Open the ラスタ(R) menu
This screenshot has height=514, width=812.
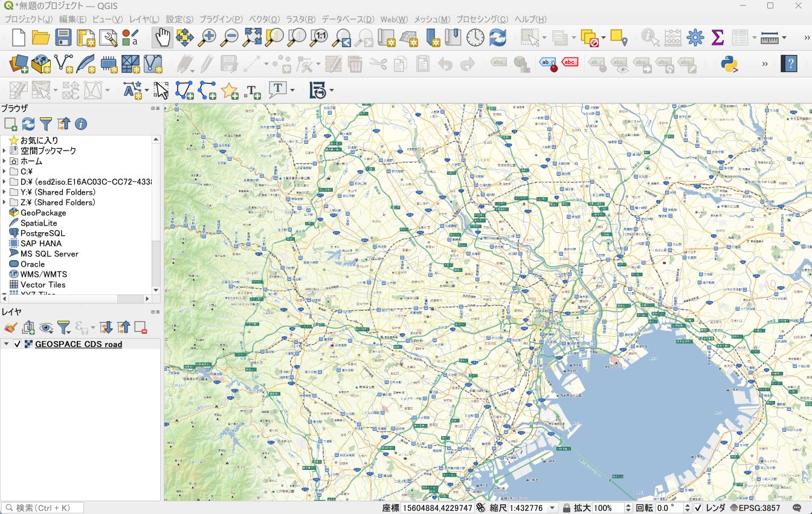pyautogui.click(x=301, y=19)
